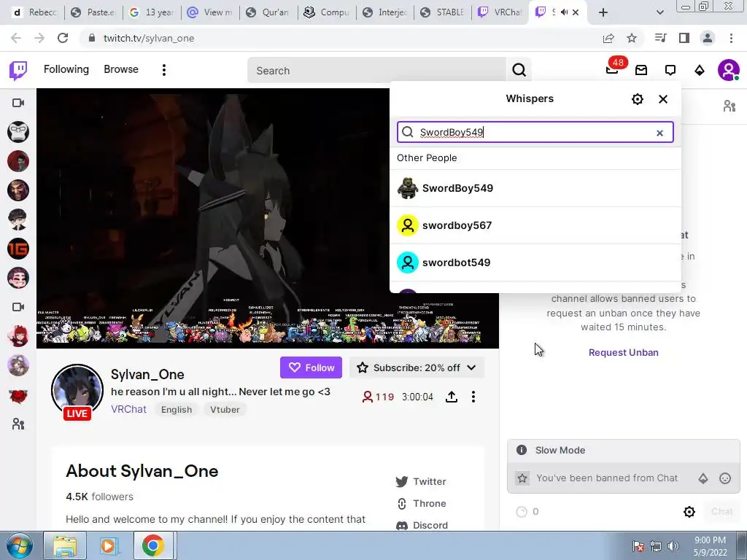Open the Twitter link

[x=421, y=481]
